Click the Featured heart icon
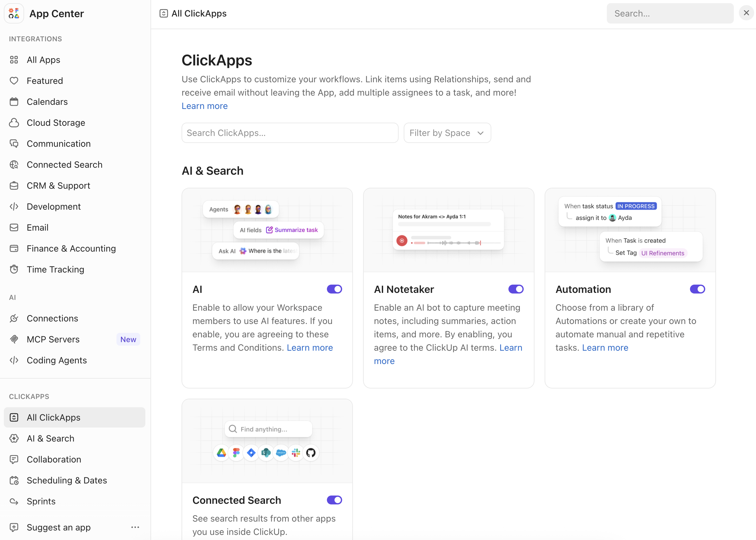 [x=14, y=81]
